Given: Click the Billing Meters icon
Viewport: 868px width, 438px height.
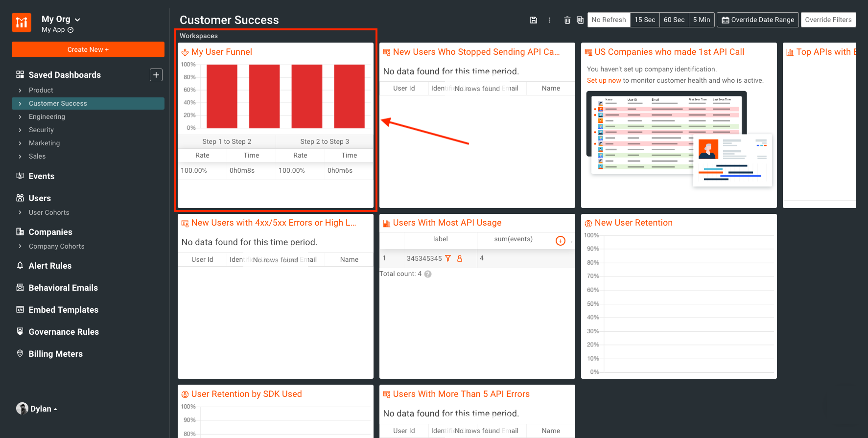Looking at the screenshot, I should click(20, 353).
